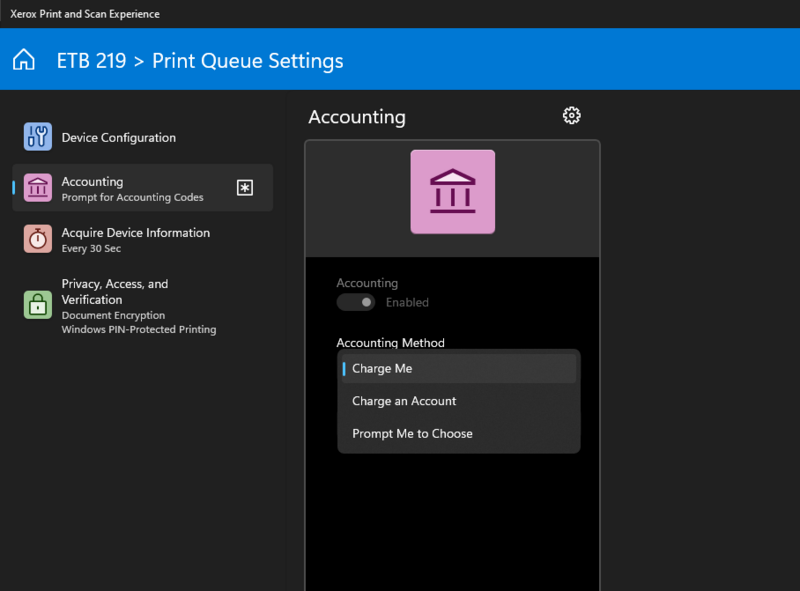Click the Device Configuration wrench icon

(x=38, y=137)
